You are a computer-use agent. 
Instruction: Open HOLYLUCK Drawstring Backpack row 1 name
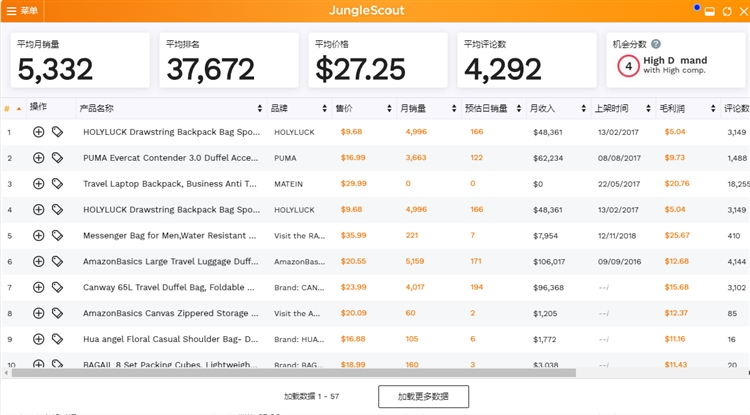pyautogui.click(x=171, y=132)
